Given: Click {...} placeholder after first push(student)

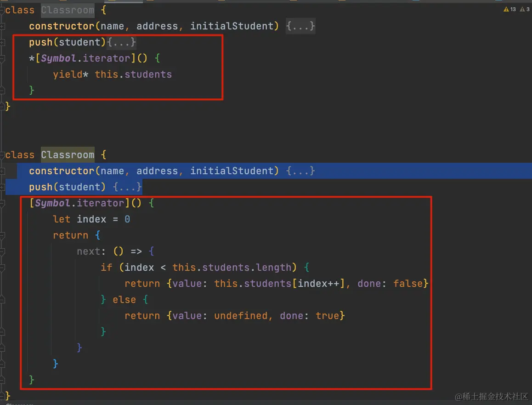Looking at the screenshot, I should (x=121, y=42).
